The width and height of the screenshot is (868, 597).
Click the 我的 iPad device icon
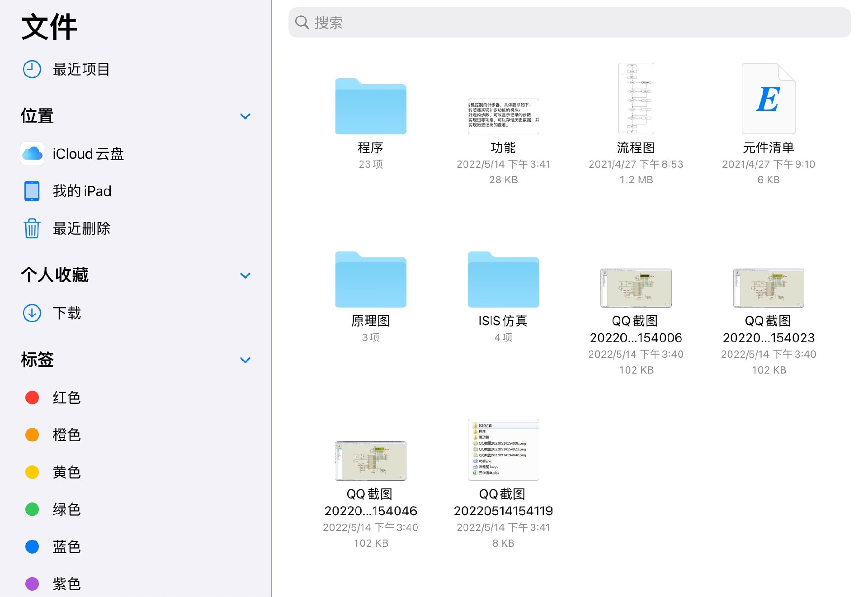click(x=32, y=191)
